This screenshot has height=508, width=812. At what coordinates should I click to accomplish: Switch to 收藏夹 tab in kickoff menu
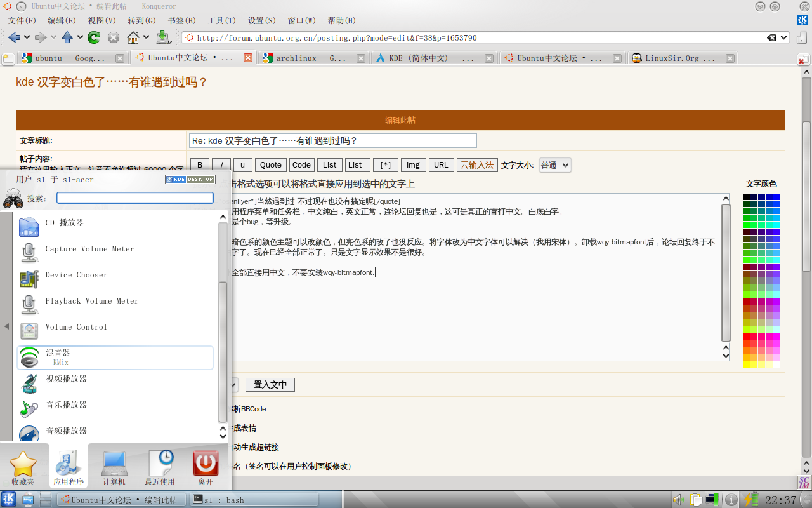tap(23, 469)
